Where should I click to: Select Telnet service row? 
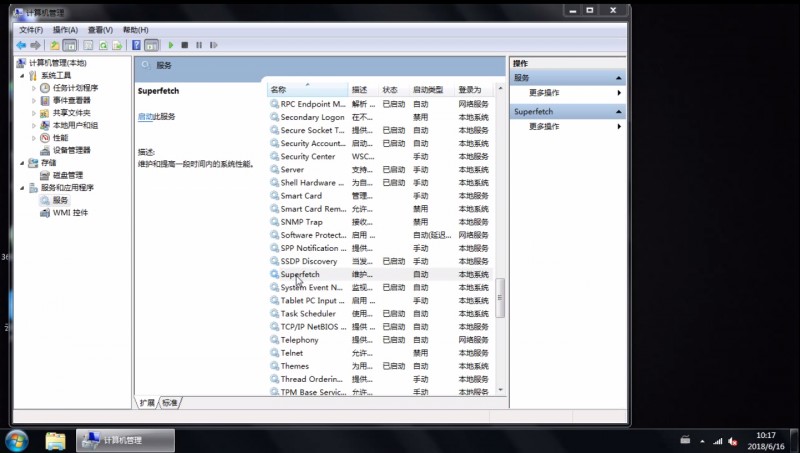(380, 353)
